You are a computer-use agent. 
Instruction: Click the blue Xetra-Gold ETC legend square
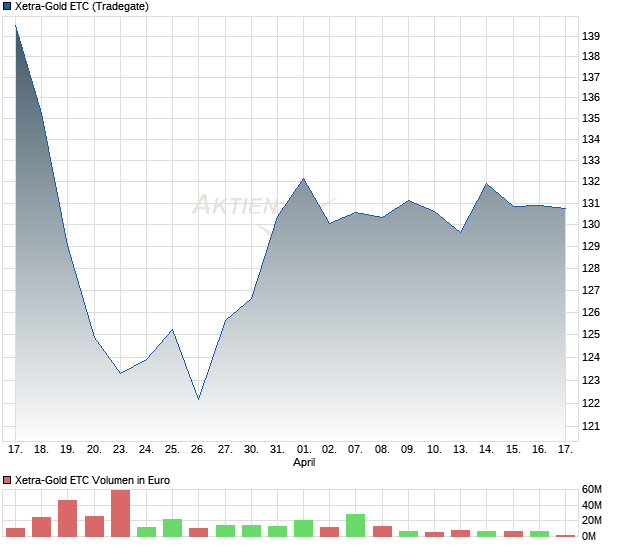point(7,6)
